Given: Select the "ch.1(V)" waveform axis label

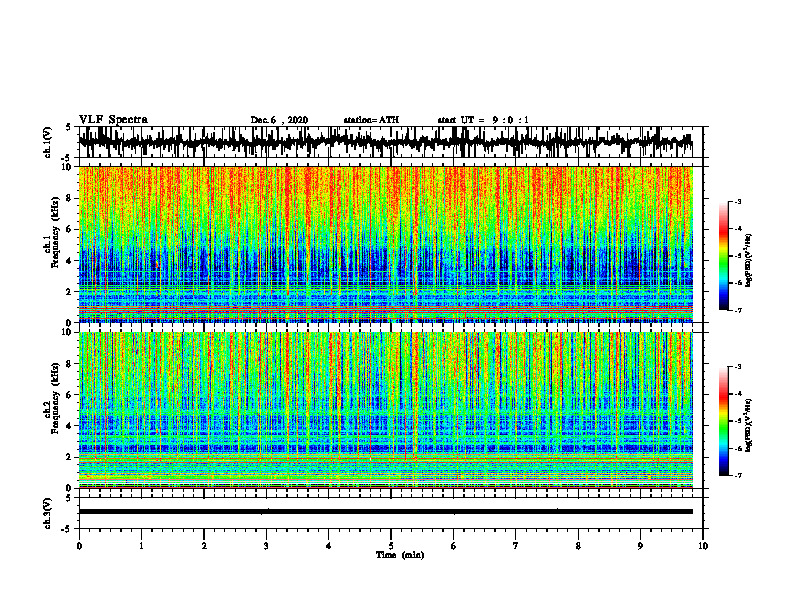Looking at the screenshot, I should [48, 142].
